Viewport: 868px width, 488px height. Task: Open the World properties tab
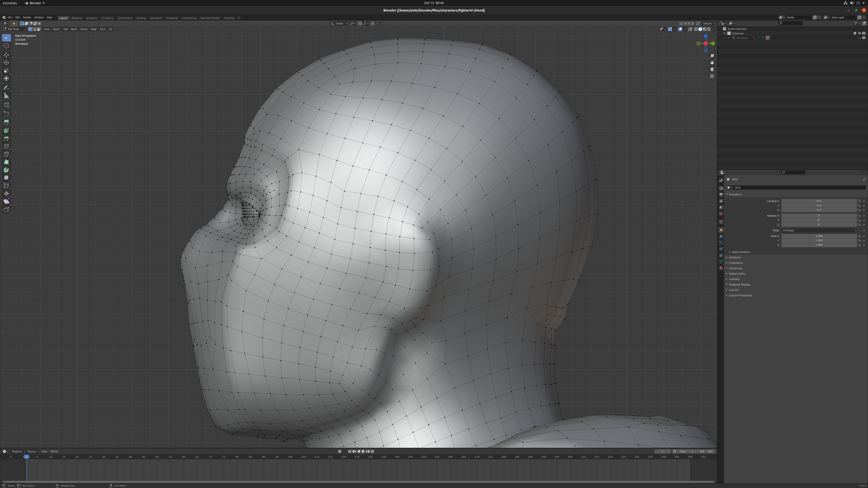point(721,214)
